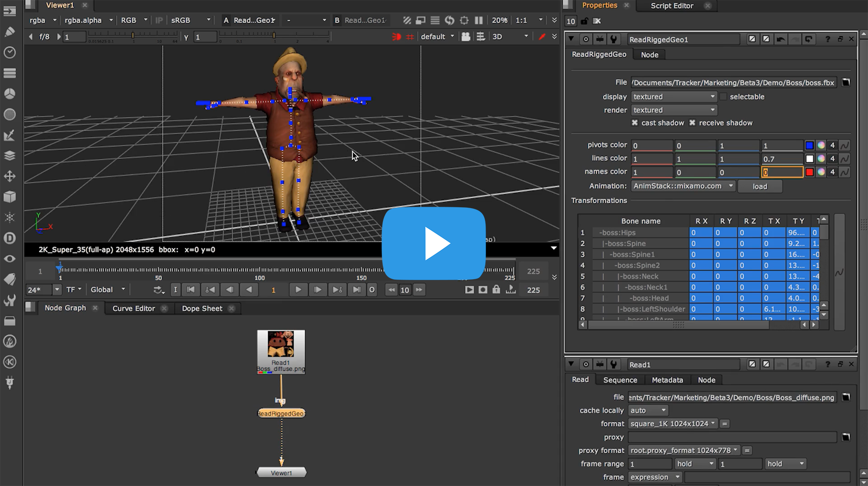Open file browser for boss.fbx path
The image size is (868, 486).
coord(846,82)
